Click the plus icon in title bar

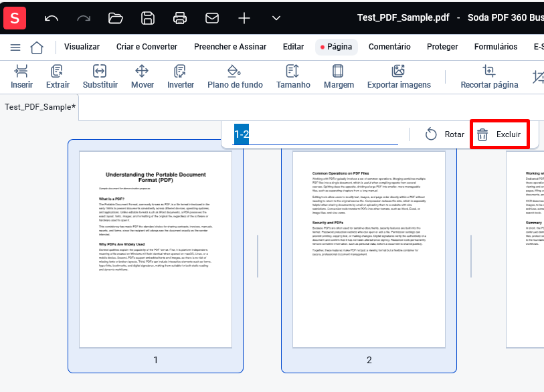(244, 18)
